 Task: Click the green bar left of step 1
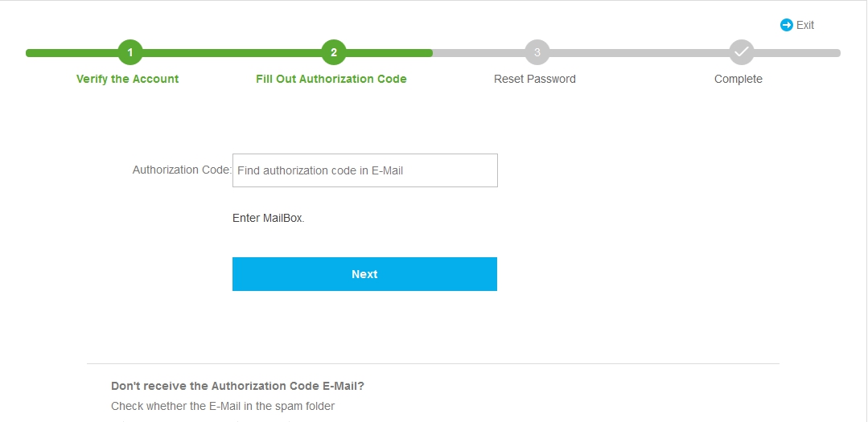point(72,53)
